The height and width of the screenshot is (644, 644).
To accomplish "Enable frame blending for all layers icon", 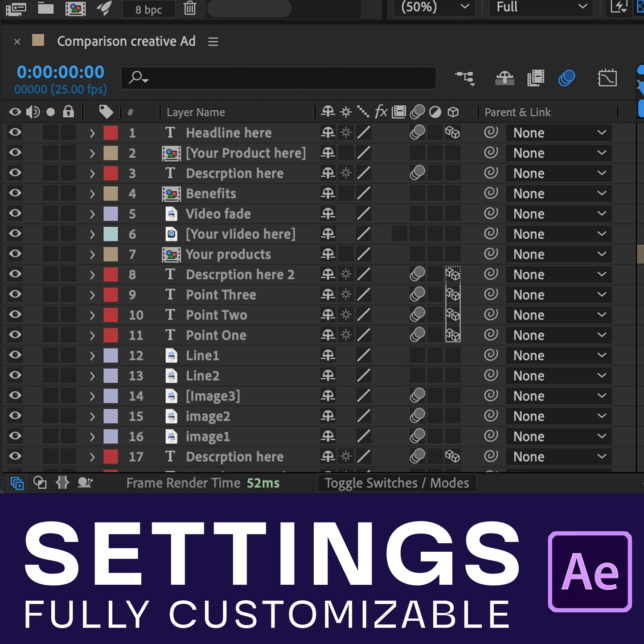I will 535,78.
